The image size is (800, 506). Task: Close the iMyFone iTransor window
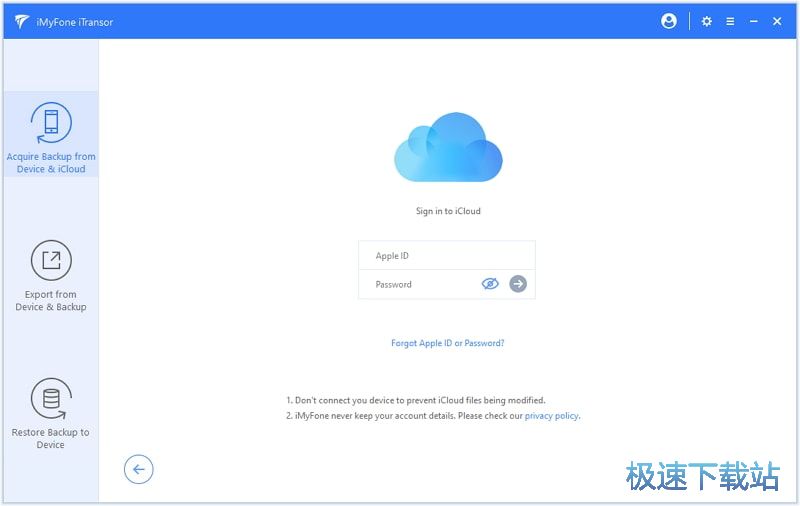(777, 21)
